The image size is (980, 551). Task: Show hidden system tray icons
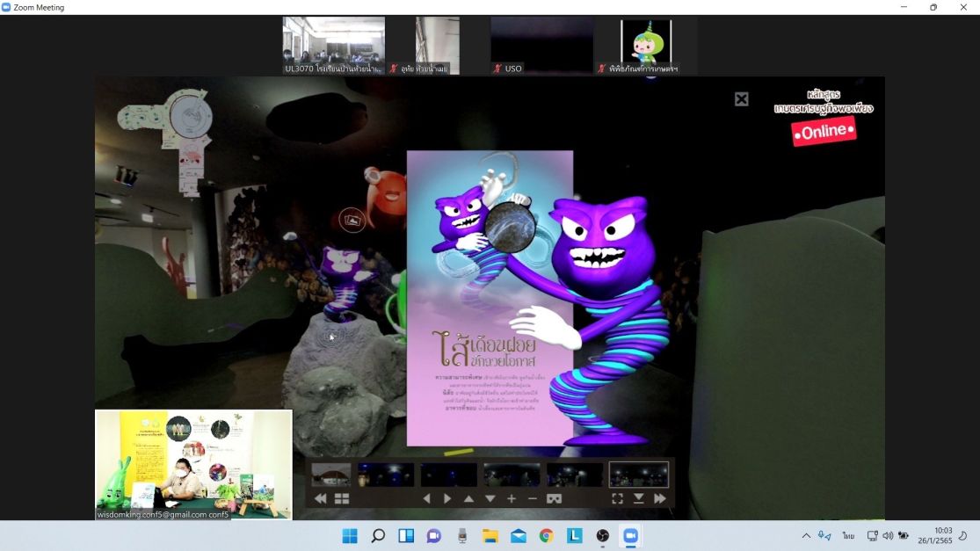coord(806,536)
